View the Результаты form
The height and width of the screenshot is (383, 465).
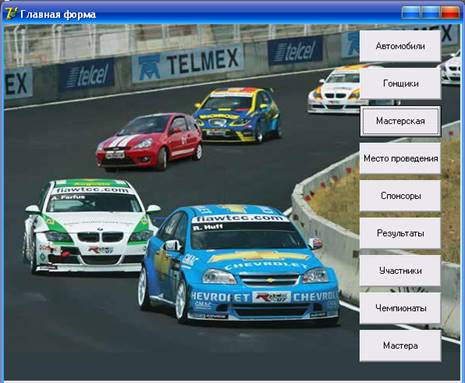400,233
